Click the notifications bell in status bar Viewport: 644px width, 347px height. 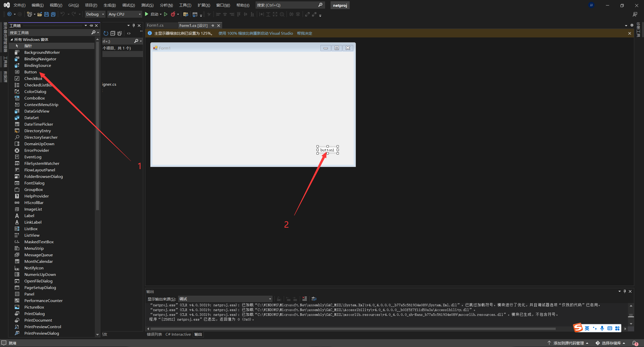point(635,343)
